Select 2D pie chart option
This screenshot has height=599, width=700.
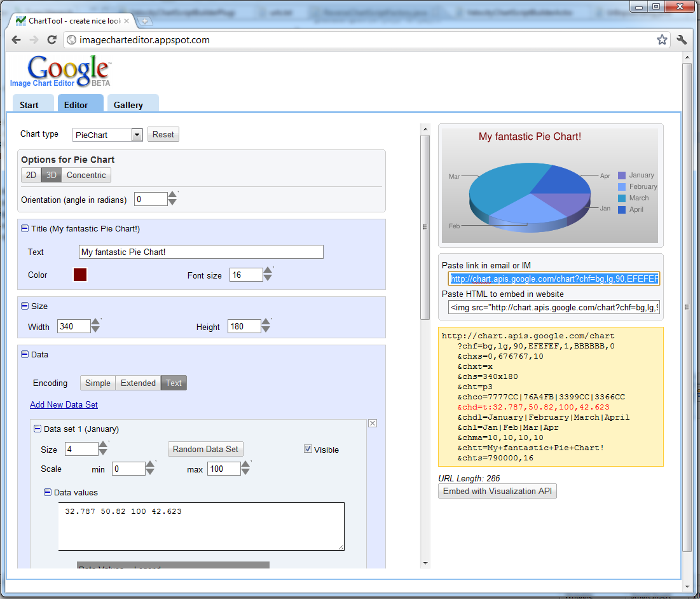click(x=31, y=175)
